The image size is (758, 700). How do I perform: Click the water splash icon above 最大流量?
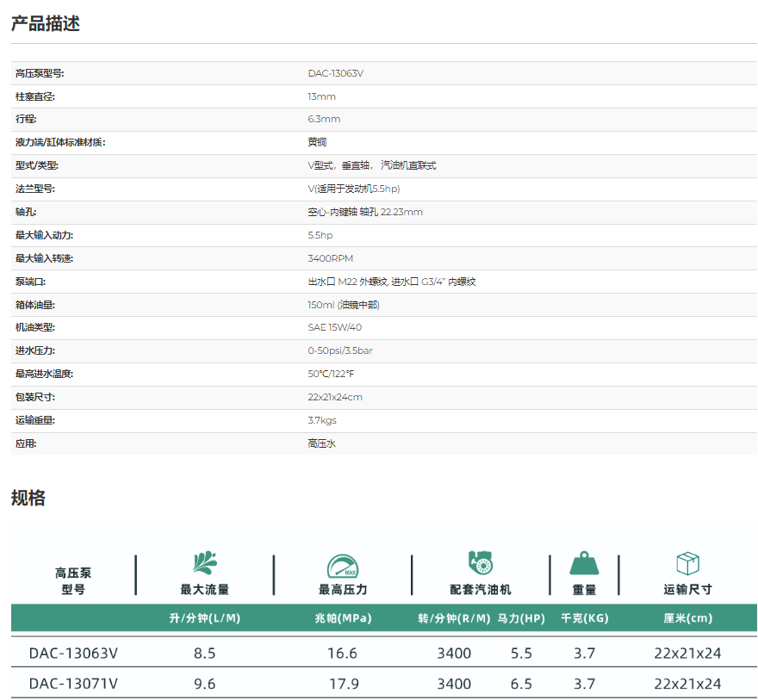pos(205,563)
